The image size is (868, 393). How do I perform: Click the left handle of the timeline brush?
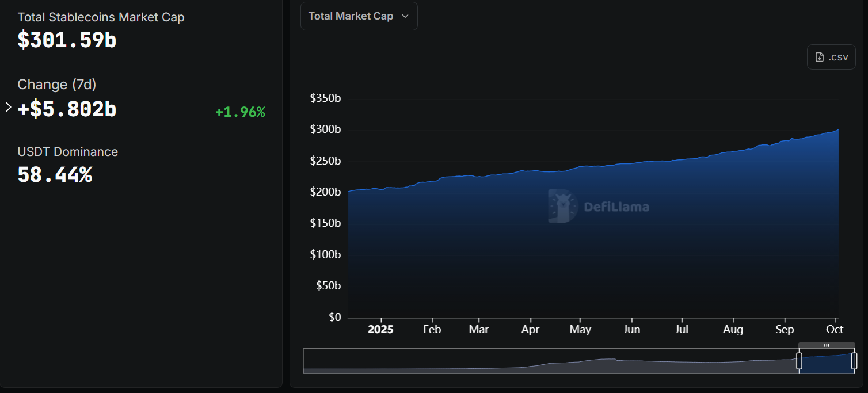pyautogui.click(x=800, y=361)
